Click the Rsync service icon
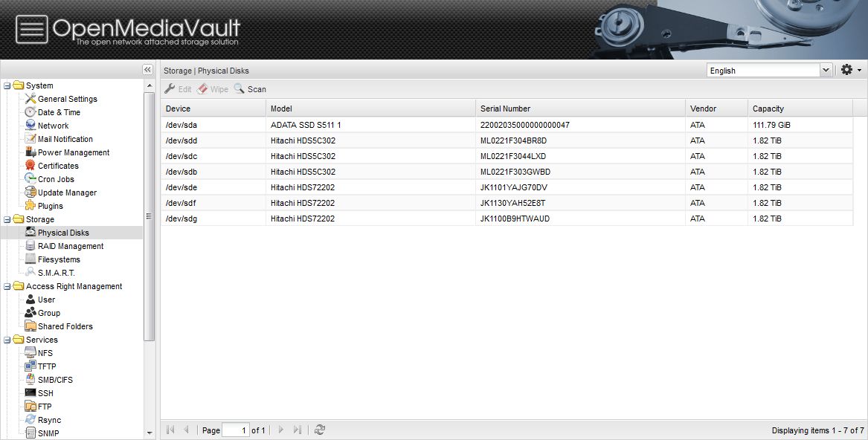This screenshot has height=440, width=868. coord(30,419)
